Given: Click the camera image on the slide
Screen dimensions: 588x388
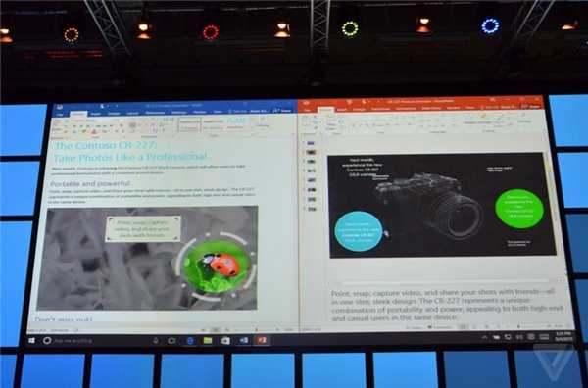Looking at the screenshot, I should pos(429,206).
